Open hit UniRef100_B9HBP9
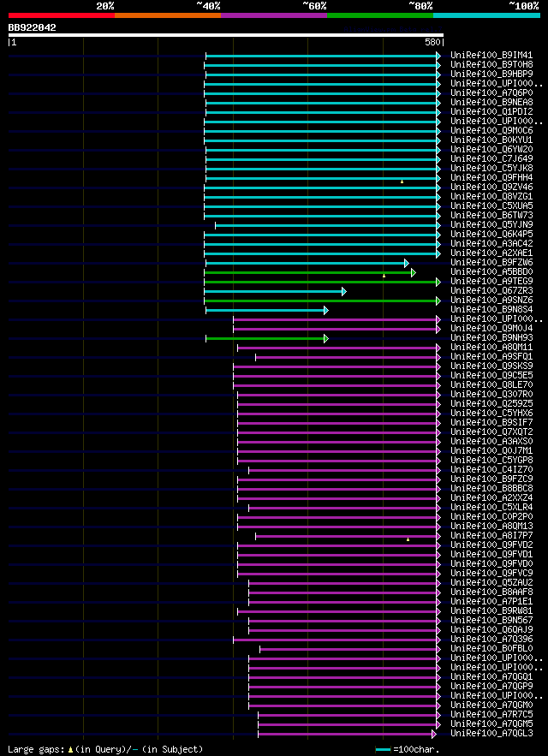This screenshot has height=756, width=548. click(x=491, y=74)
